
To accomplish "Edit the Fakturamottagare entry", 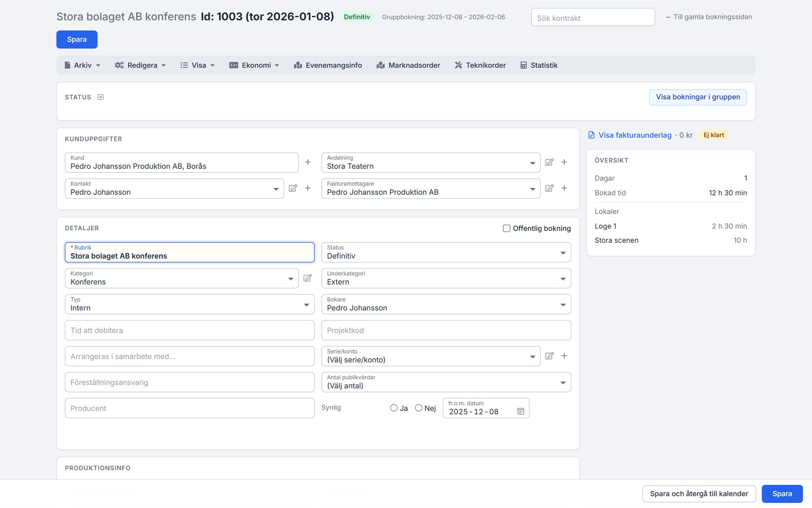I will point(549,188).
